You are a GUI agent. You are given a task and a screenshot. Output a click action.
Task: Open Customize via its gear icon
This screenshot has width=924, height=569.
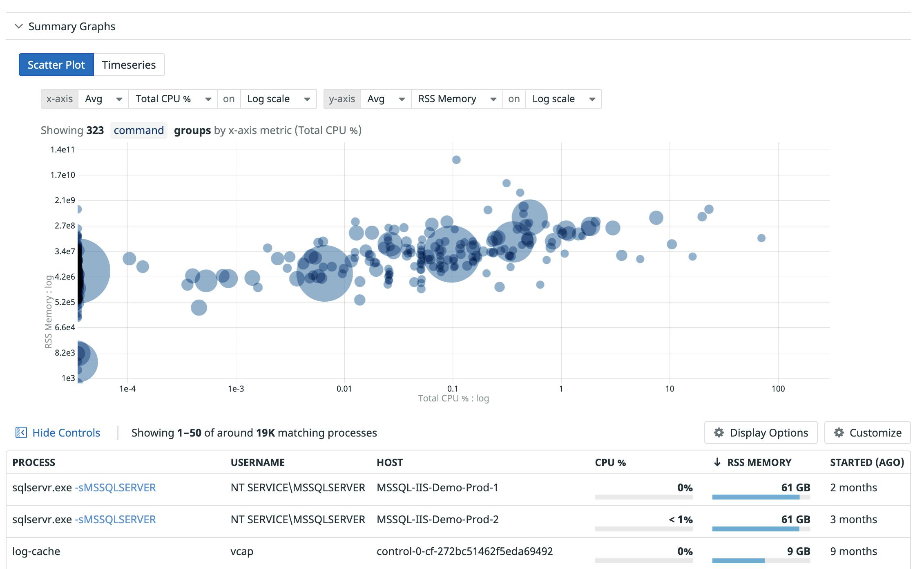pos(840,432)
